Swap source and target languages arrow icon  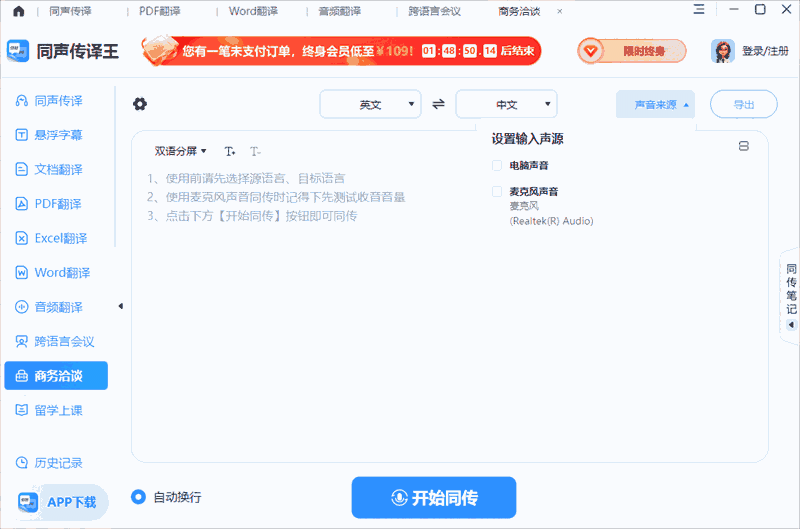438,105
